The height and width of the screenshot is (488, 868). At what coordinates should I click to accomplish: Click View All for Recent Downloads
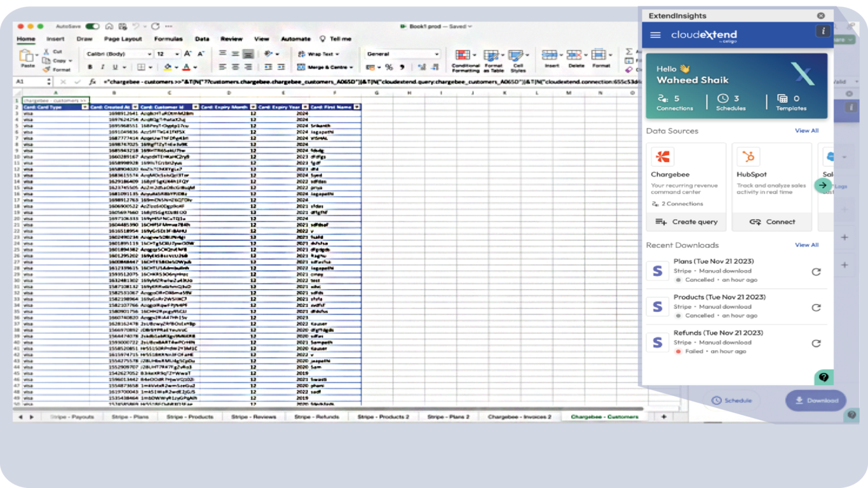point(806,245)
